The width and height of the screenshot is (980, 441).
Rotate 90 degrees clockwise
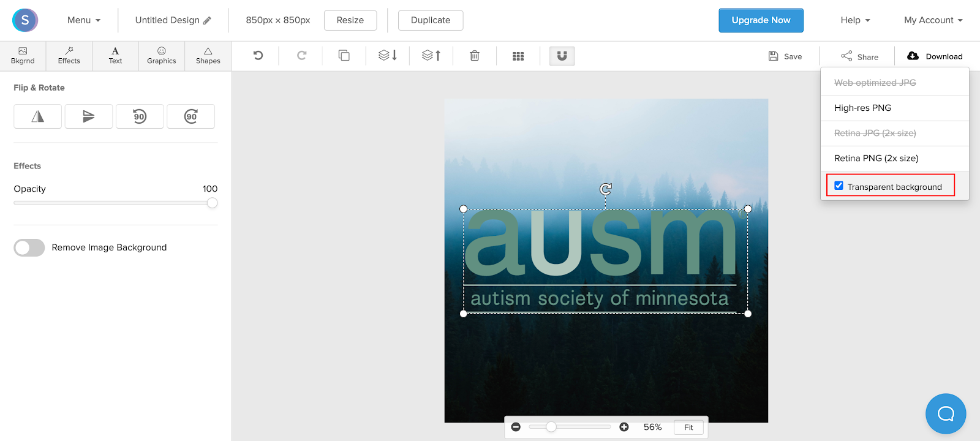[191, 116]
